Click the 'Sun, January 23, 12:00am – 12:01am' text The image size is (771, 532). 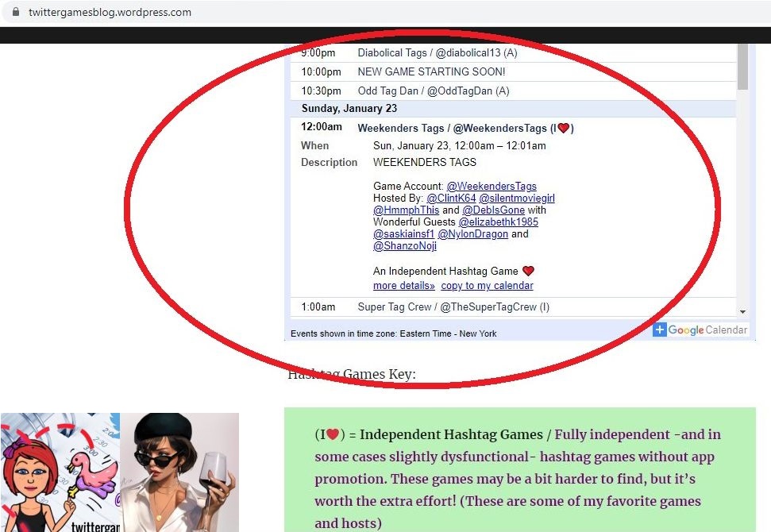(459, 146)
